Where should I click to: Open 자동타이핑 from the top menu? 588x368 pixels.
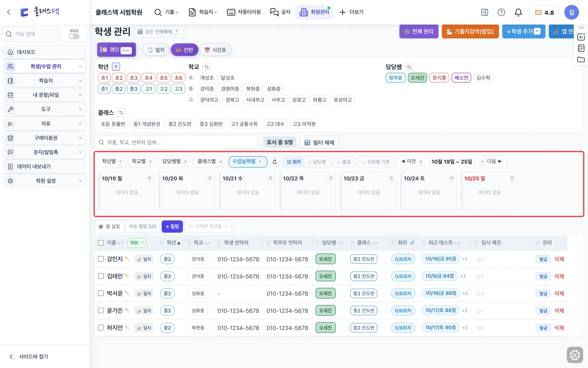click(244, 12)
